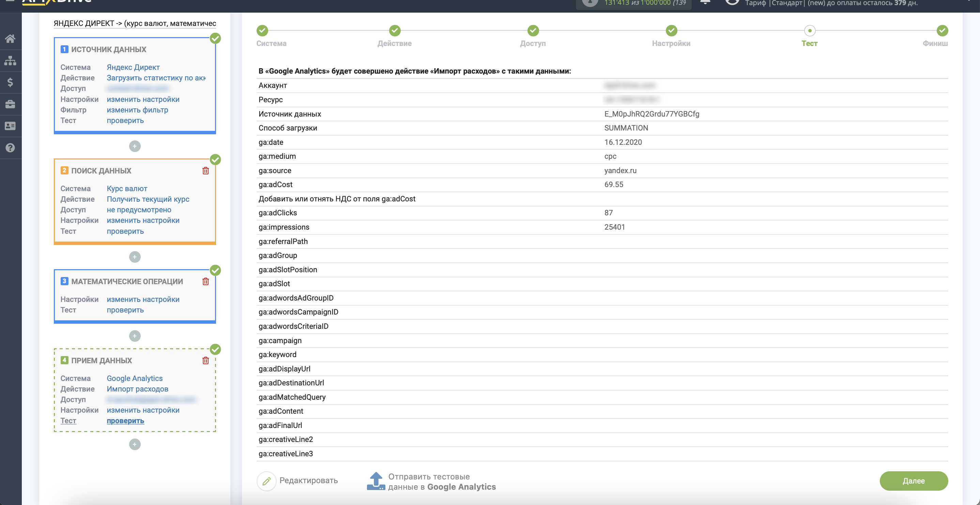Click Редактировать label
Image resolution: width=980 pixels, height=505 pixels.
(308, 480)
